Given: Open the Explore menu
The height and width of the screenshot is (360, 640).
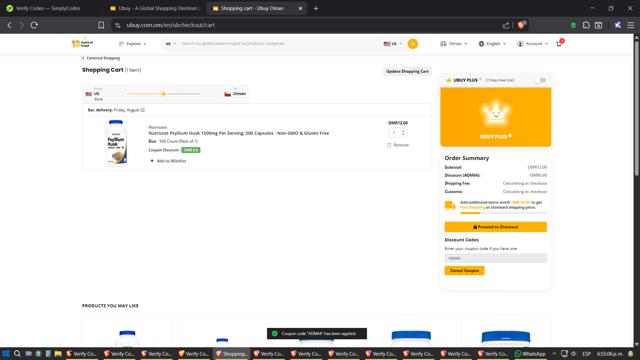Looking at the screenshot, I should point(133,44).
